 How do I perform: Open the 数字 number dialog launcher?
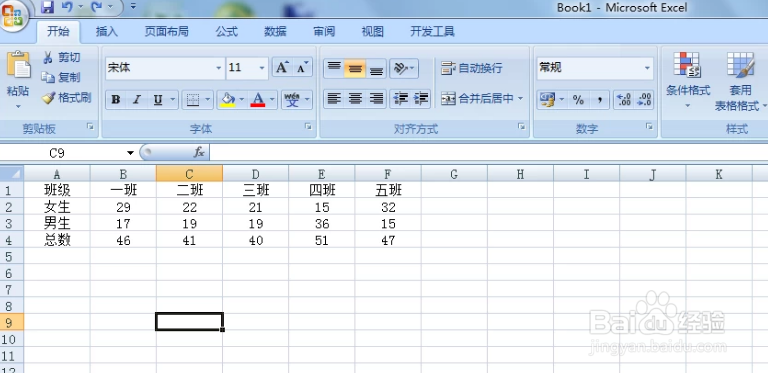tap(649, 126)
